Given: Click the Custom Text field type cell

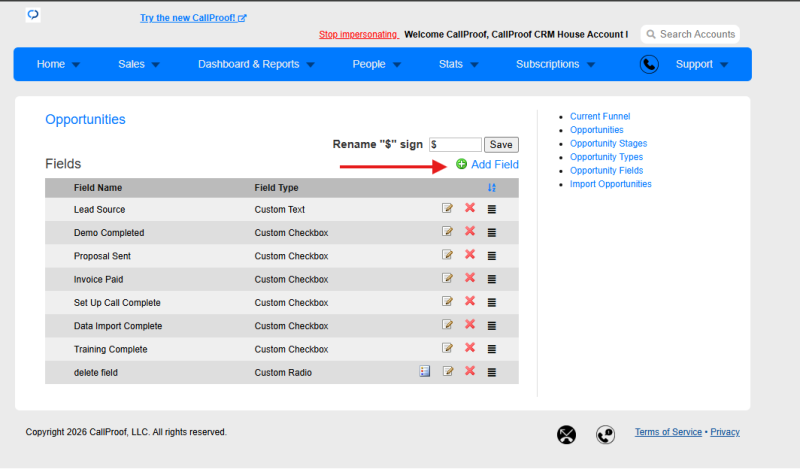Looking at the screenshot, I should pyautogui.click(x=280, y=210).
